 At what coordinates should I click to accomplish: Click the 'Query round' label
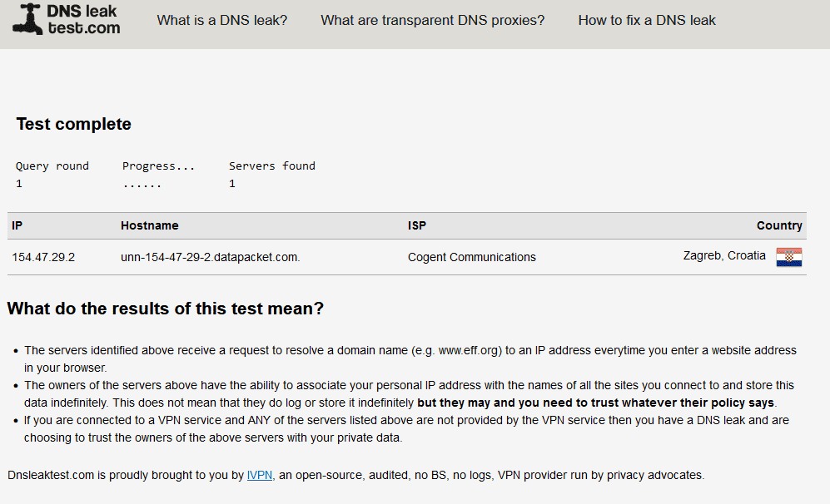tap(52, 166)
